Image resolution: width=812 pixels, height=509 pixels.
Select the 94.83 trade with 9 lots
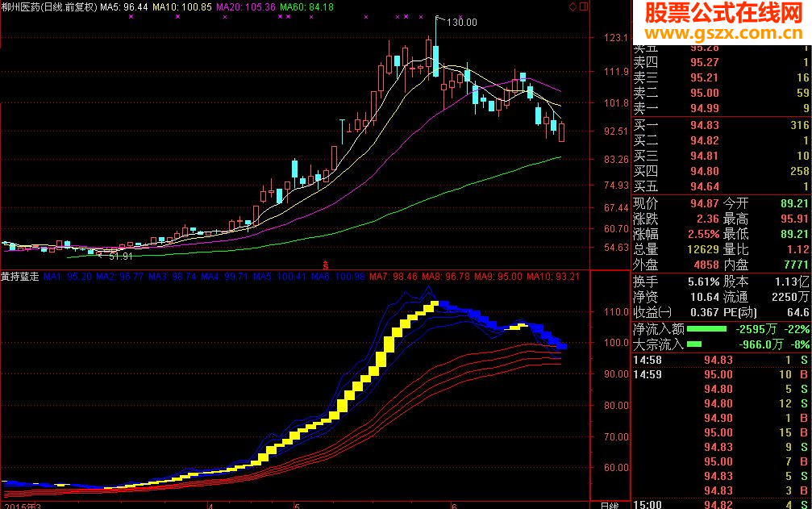(721, 447)
